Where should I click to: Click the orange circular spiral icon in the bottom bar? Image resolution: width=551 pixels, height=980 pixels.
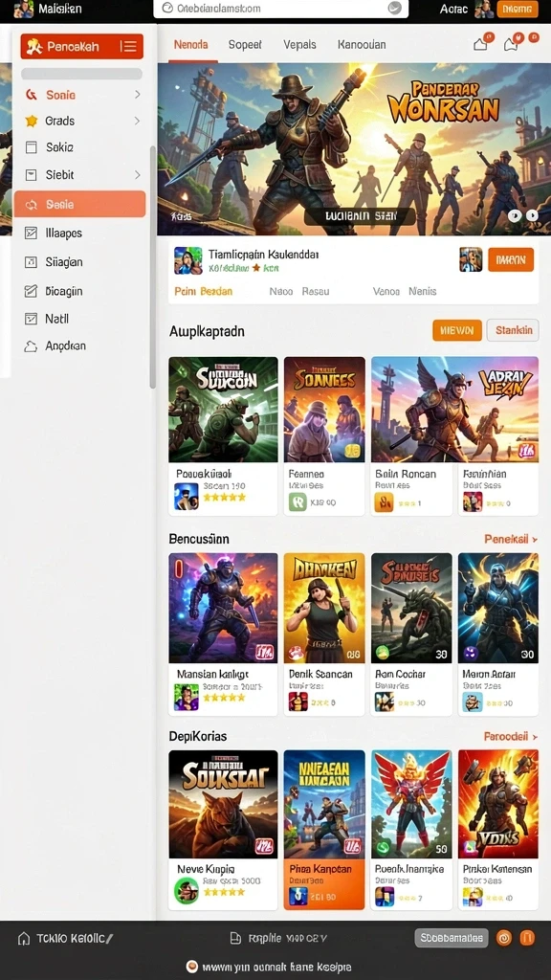tap(504, 938)
